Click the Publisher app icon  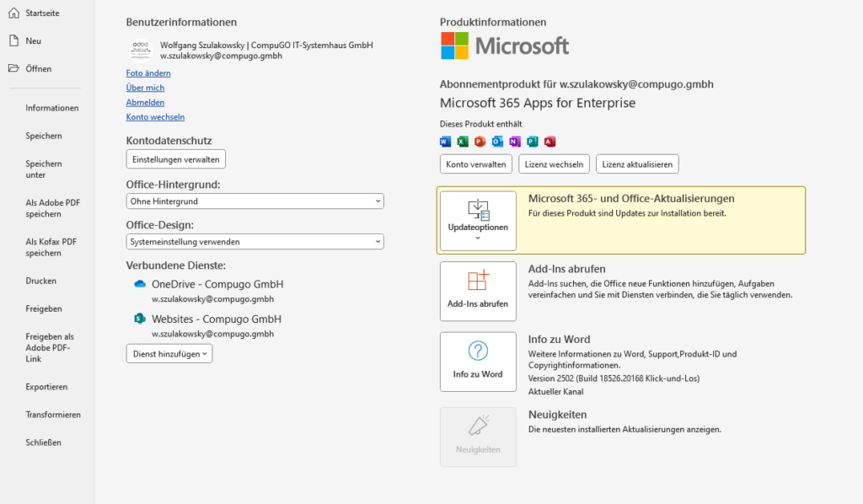[x=533, y=142]
